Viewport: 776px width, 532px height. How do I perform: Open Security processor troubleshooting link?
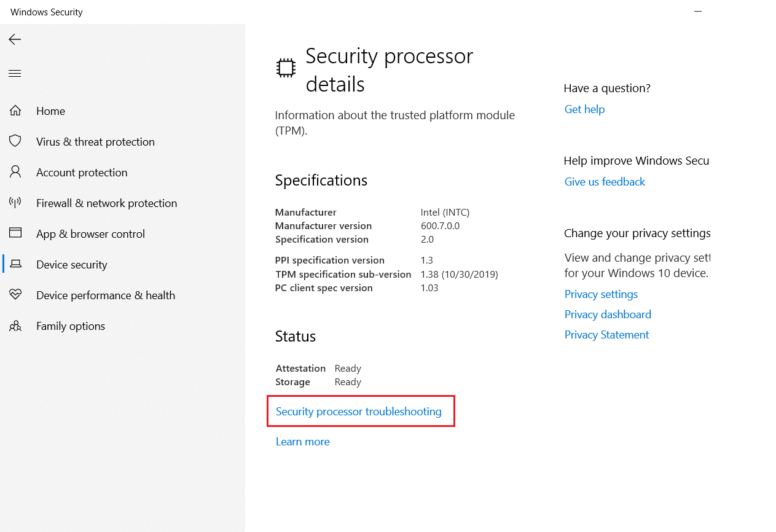pos(358,412)
